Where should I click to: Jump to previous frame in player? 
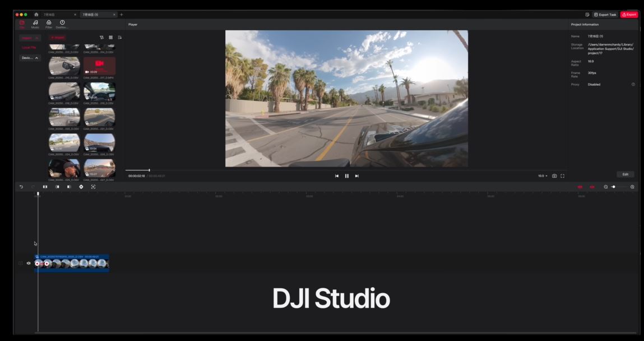pos(337,176)
